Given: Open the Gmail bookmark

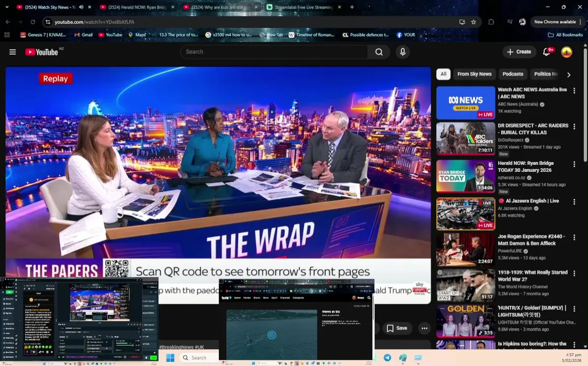Looking at the screenshot, I should (x=83, y=35).
